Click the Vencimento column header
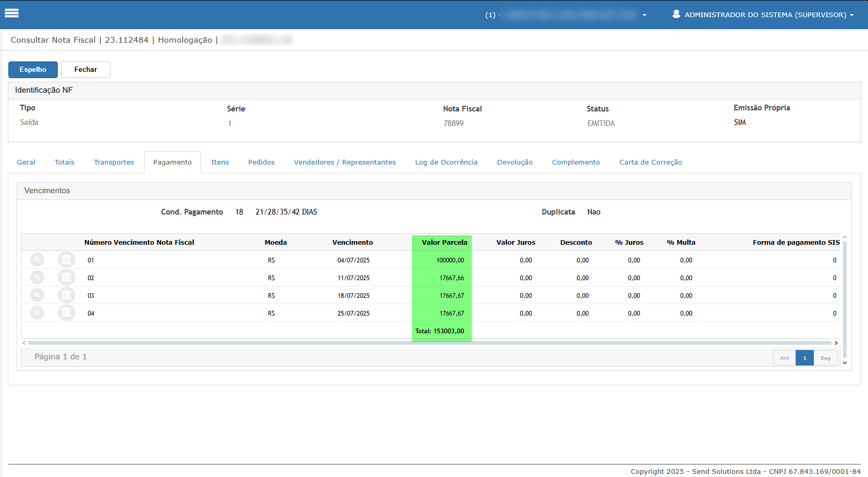The height and width of the screenshot is (477, 868). pos(353,242)
